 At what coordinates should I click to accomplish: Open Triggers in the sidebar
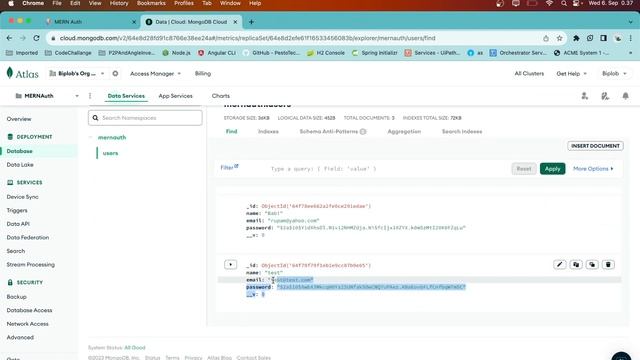(17, 210)
